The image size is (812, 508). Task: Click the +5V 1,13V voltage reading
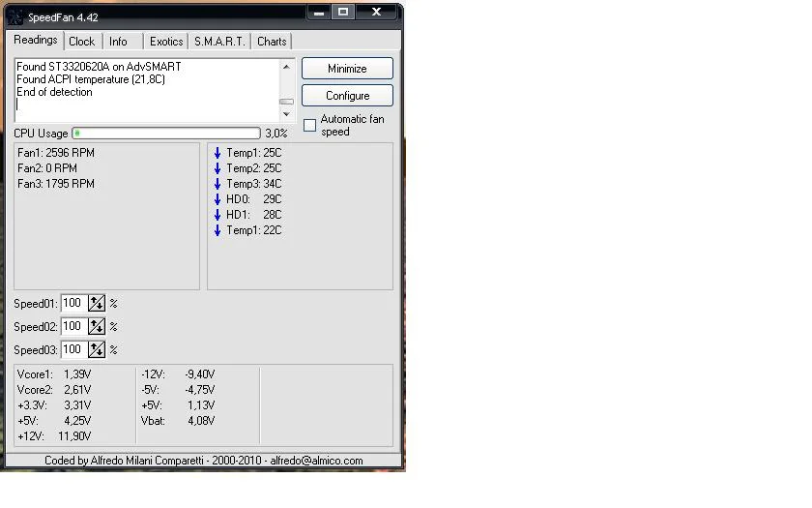point(178,405)
